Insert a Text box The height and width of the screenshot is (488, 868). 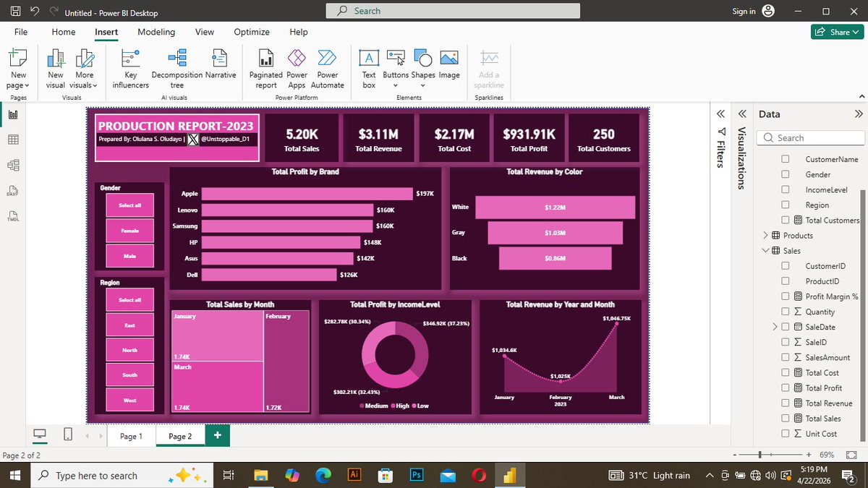click(369, 69)
